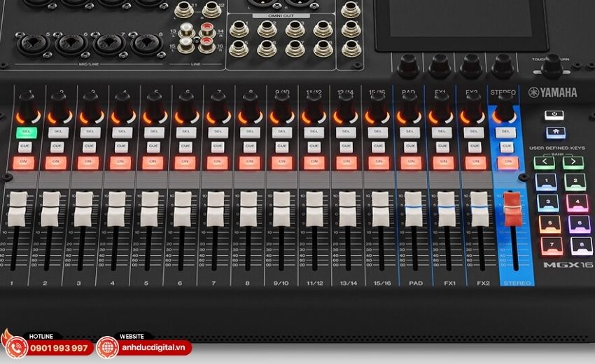The width and height of the screenshot is (595, 364).
Task: Click the channel 1 fader cap
Action: [17, 209]
